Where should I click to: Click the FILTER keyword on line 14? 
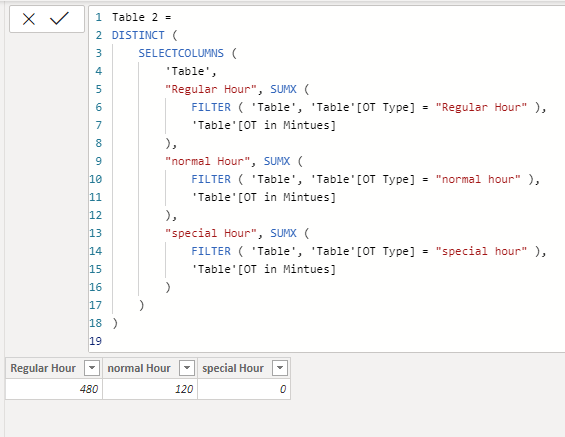[x=211, y=251]
